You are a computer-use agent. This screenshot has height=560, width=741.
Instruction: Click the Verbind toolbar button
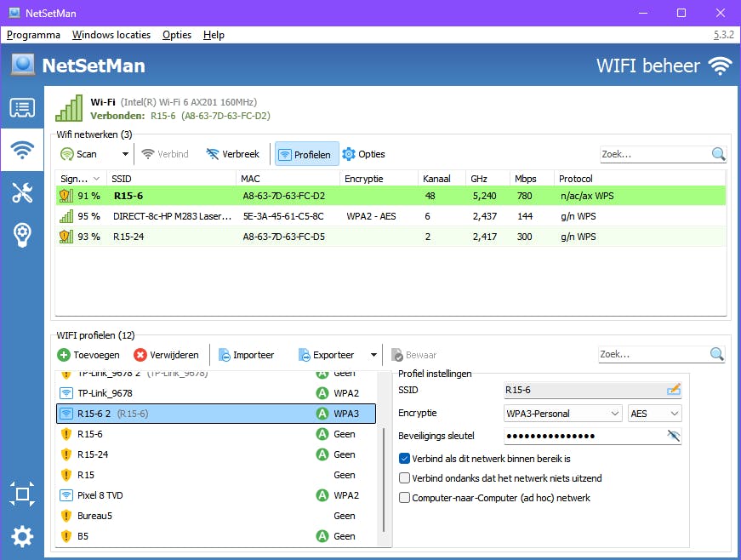point(165,154)
